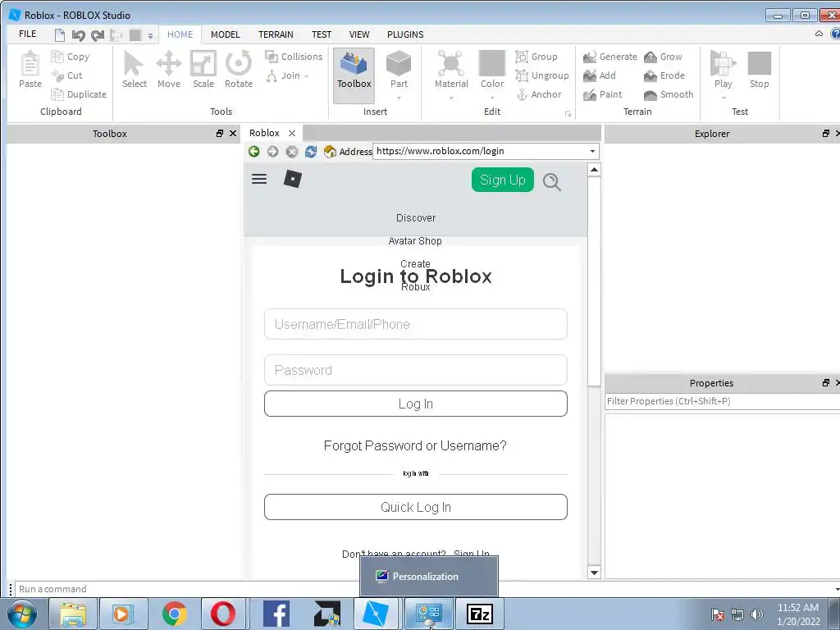Expand the Join dropdown arrow
The width and height of the screenshot is (840, 630).
point(307,76)
